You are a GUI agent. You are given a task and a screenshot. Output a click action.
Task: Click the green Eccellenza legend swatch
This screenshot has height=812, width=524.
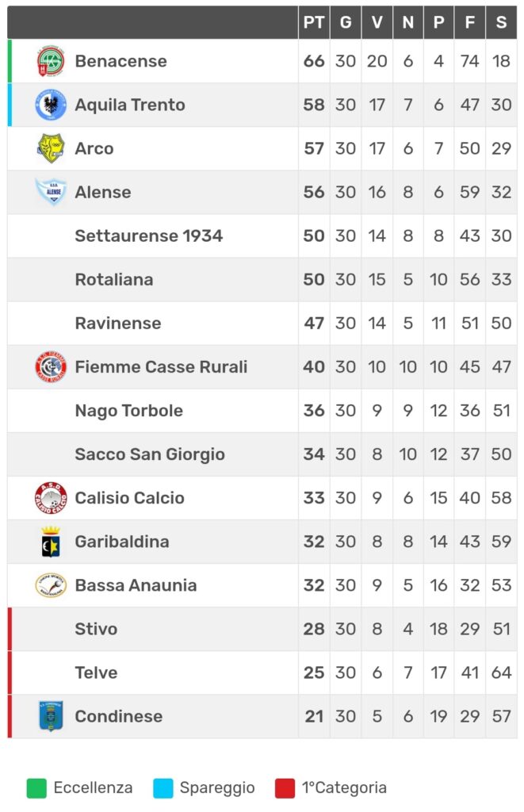tap(36, 788)
